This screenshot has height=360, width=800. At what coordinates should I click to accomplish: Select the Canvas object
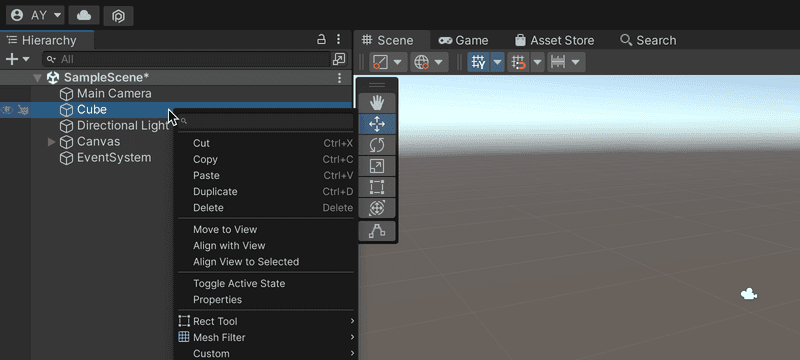click(x=98, y=142)
